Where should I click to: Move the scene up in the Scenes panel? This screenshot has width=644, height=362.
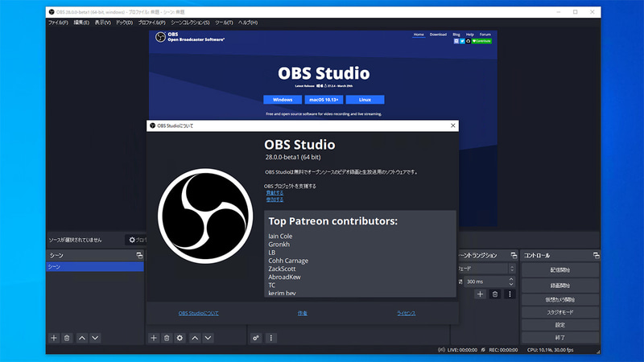point(82,338)
